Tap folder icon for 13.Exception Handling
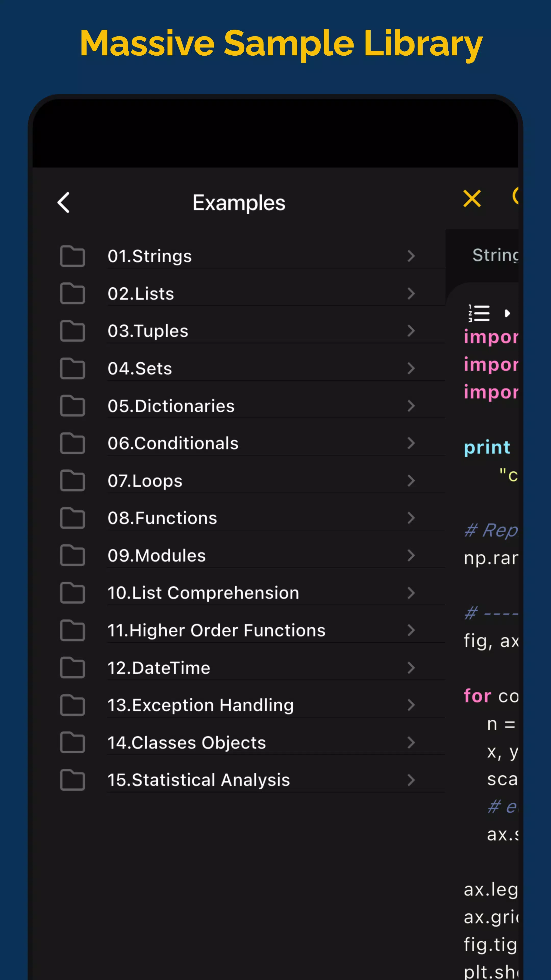 pyautogui.click(x=72, y=705)
